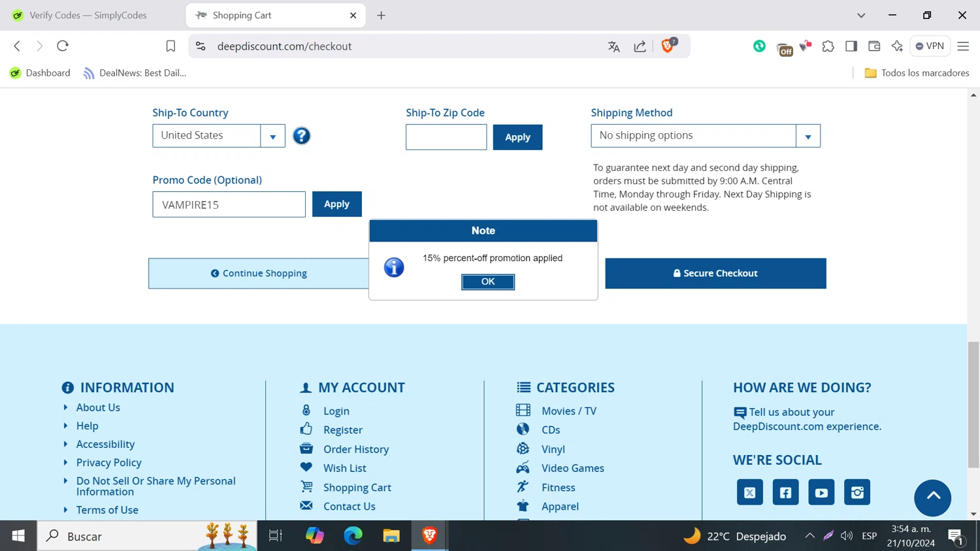Image resolution: width=980 pixels, height=551 pixels.
Task: Open the Terms of Use link
Action: point(107,510)
